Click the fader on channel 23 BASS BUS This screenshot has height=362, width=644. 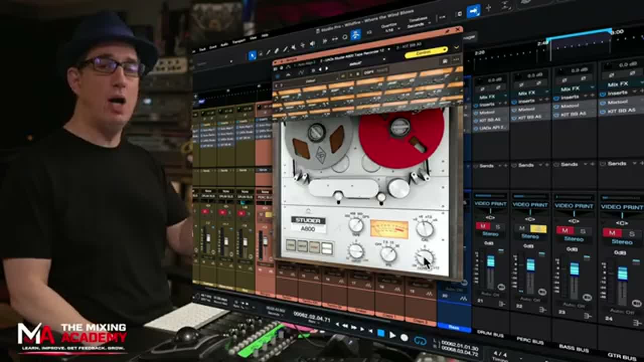click(574, 270)
